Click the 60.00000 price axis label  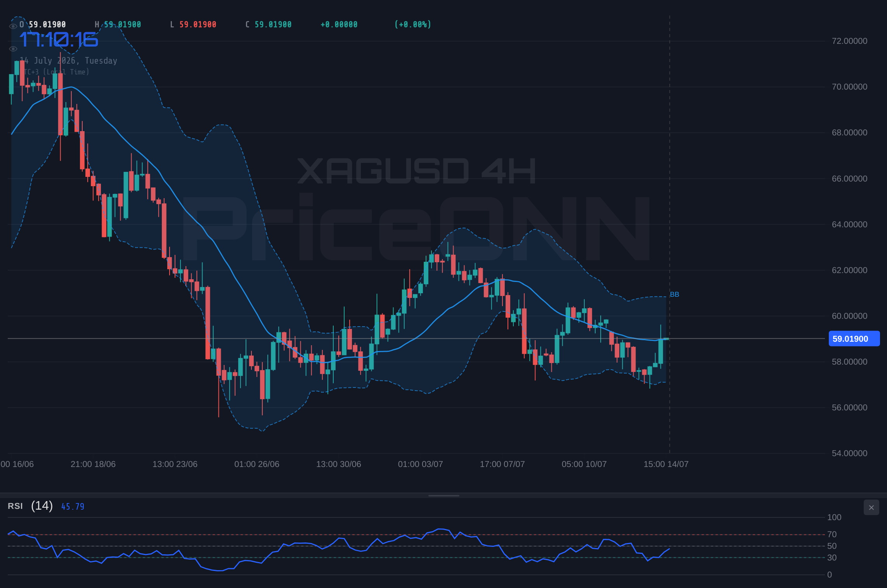coord(849,316)
